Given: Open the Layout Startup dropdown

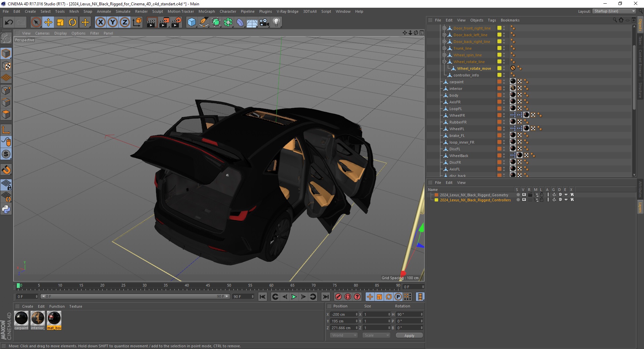Looking at the screenshot, I should click(614, 11).
